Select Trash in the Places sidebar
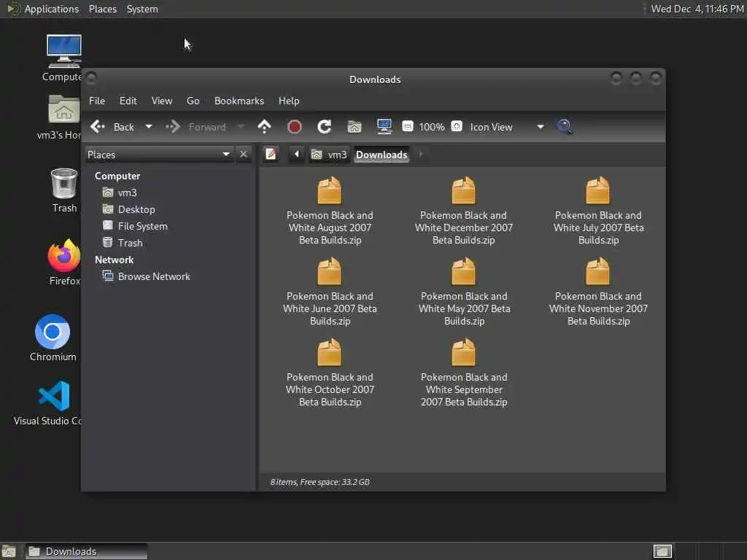This screenshot has height=560, width=747. (123, 243)
